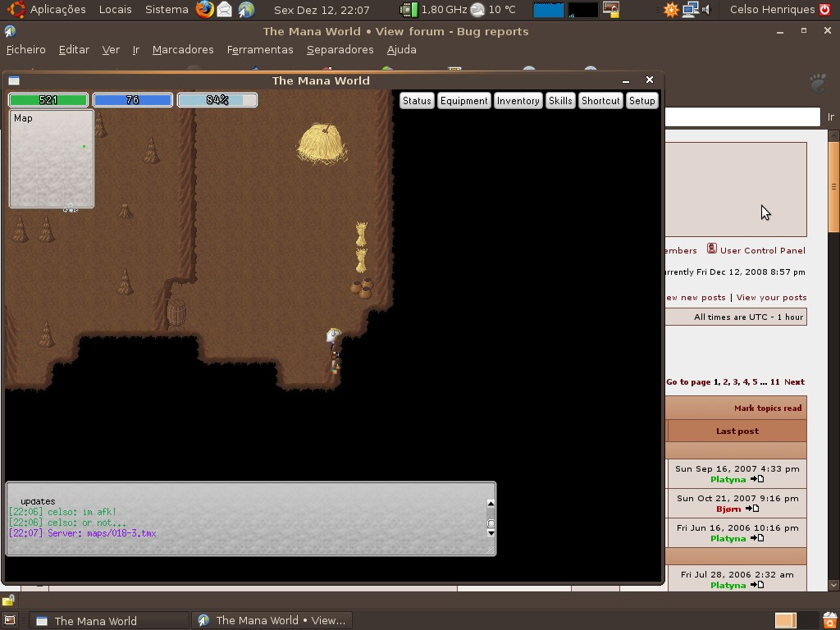The width and height of the screenshot is (840, 630).
Task: Click the blue MP bar showing 76
Action: pyautogui.click(x=132, y=100)
